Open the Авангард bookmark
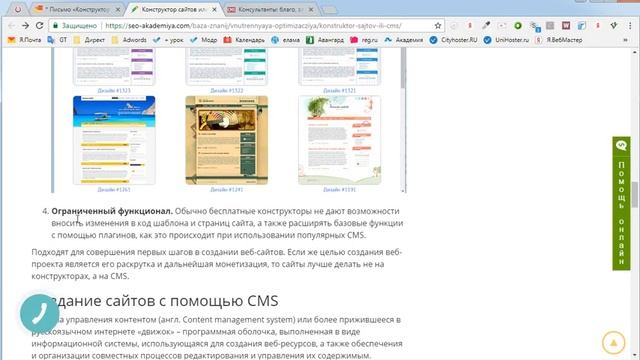The width and height of the screenshot is (640, 360). point(325,40)
